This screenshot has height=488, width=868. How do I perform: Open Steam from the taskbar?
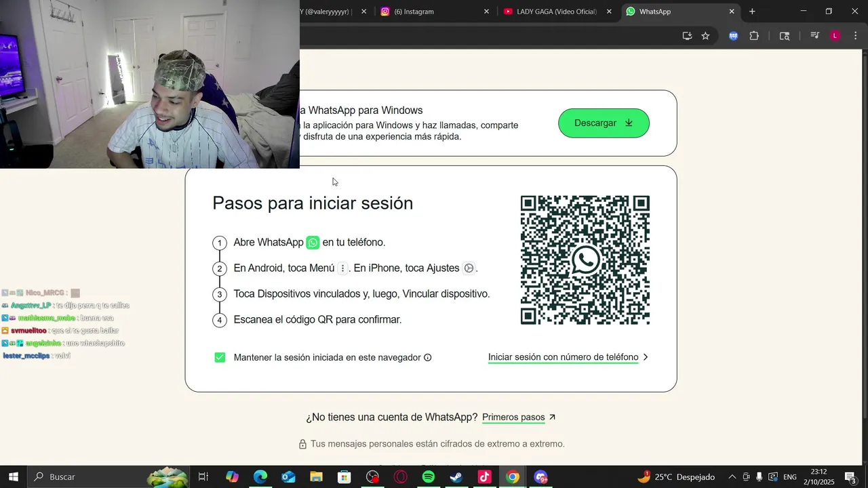[x=456, y=477]
